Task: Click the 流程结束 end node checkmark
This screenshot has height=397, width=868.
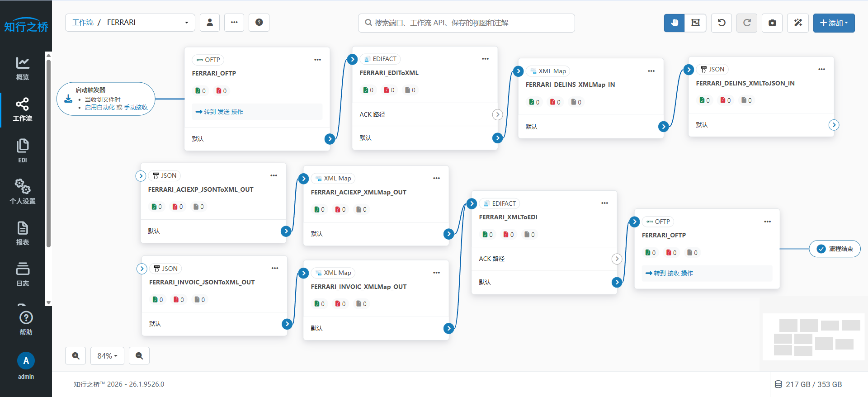Action: [821, 249]
